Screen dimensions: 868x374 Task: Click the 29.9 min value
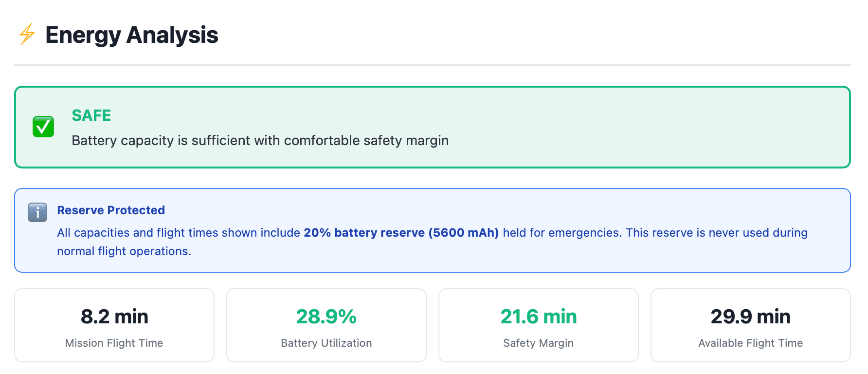(x=750, y=317)
